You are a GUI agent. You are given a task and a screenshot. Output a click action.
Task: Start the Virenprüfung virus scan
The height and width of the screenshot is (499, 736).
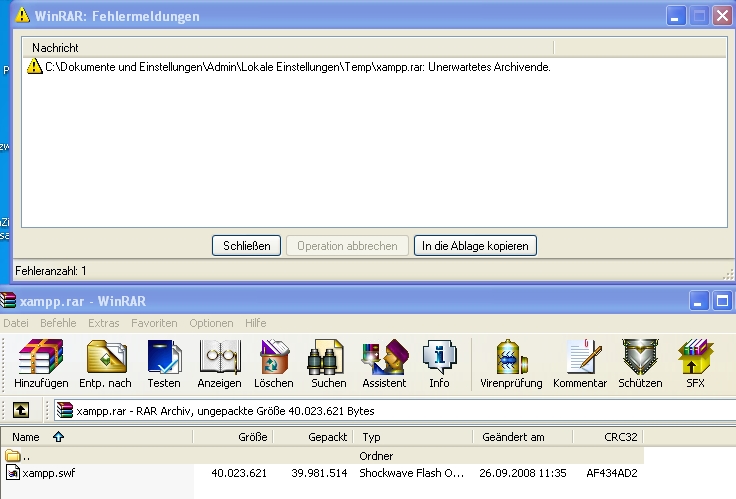coord(510,363)
